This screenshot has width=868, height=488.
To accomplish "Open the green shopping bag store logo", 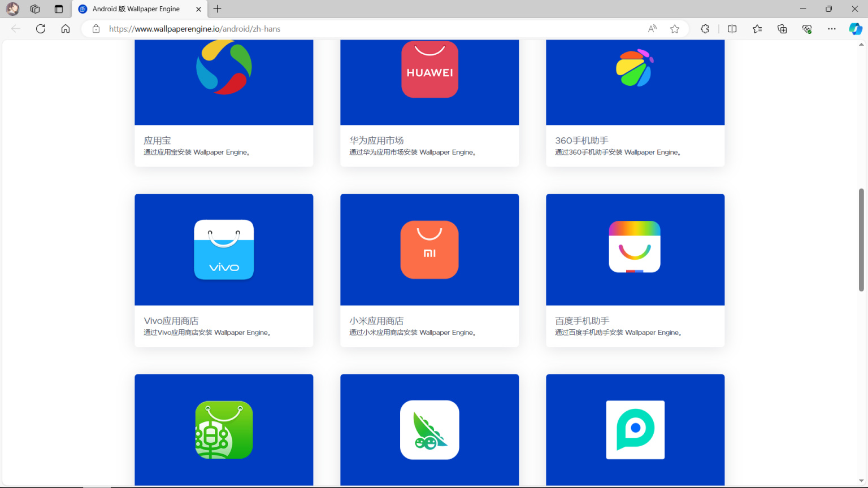I will click(x=224, y=430).
